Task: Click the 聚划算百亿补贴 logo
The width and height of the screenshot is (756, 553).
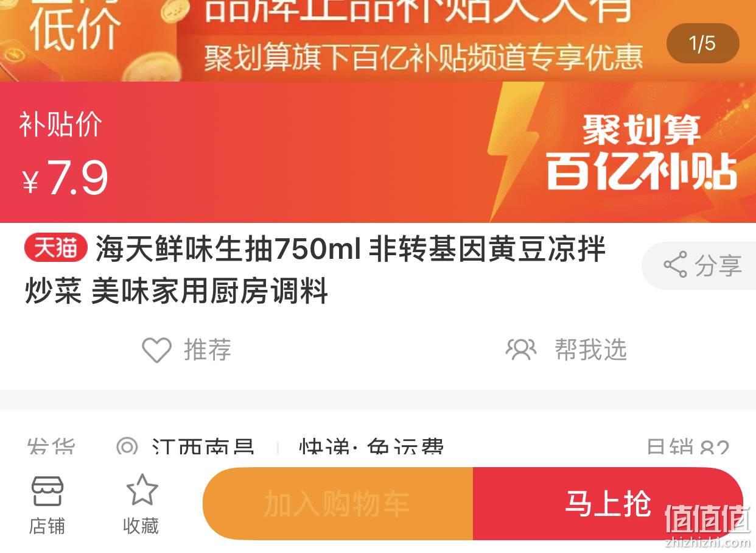Action: 642,152
